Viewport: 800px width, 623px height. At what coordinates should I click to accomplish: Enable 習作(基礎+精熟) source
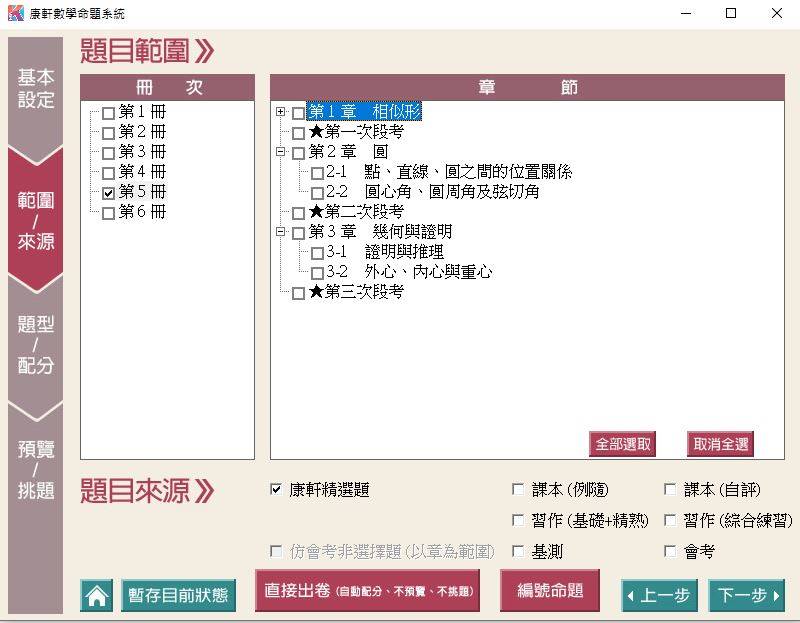517,520
